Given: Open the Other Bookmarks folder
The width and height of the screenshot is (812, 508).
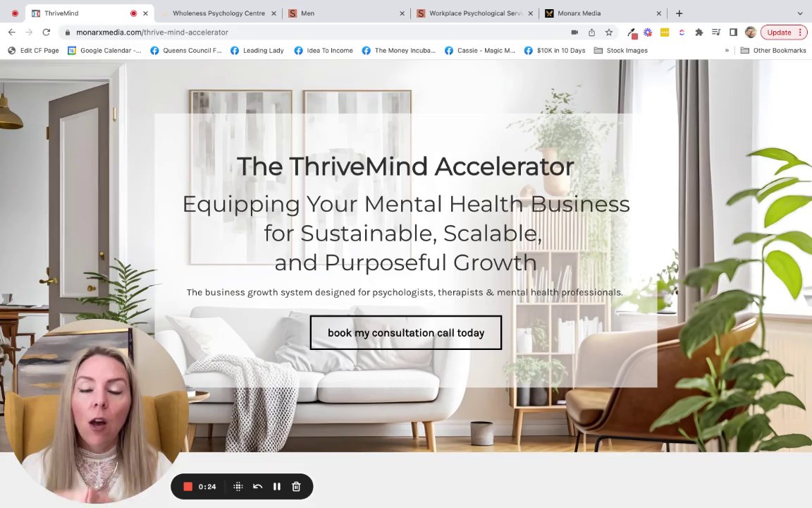Looking at the screenshot, I should click(x=773, y=50).
